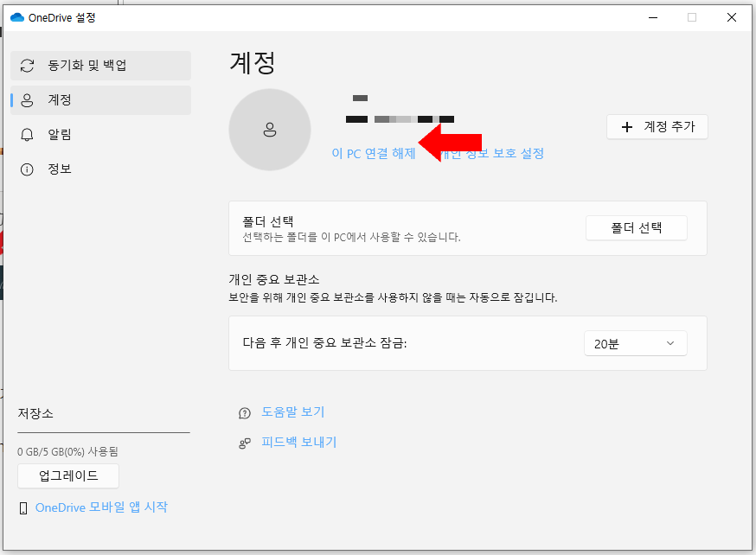756x555 pixels.
Task: Open the 20분 vault lock timeout dropdown
Action: 635,342
